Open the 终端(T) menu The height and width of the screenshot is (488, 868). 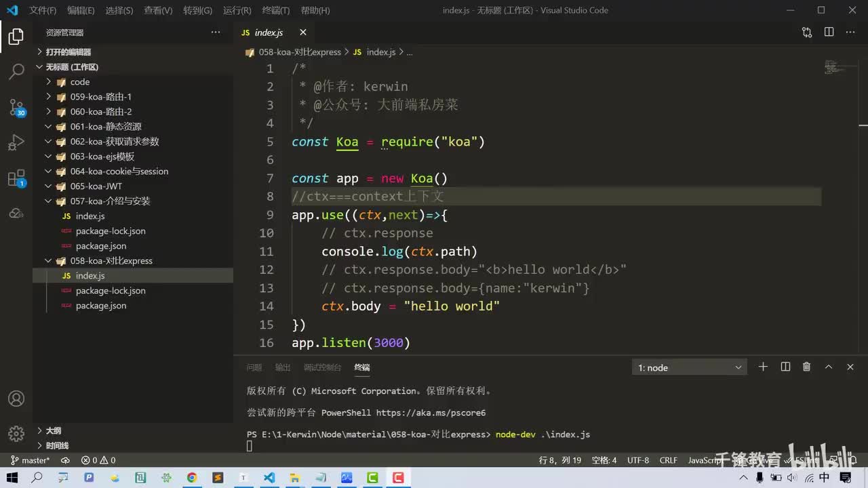(275, 11)
